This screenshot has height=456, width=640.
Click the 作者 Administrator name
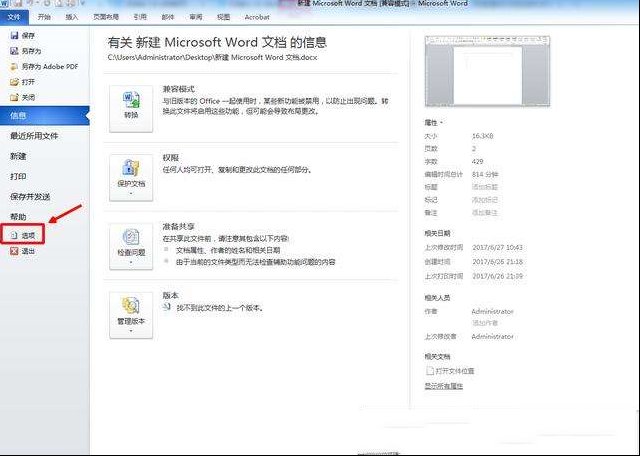[492, 311]
